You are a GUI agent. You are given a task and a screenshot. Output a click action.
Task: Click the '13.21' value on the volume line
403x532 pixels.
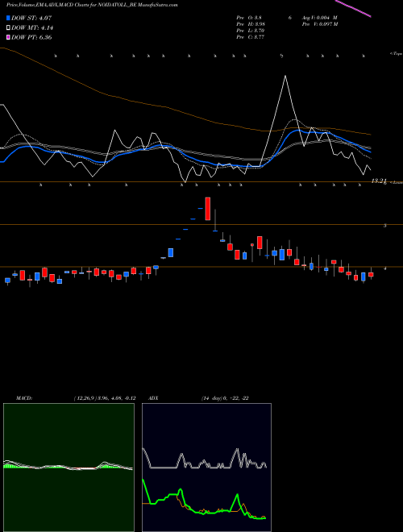point(379,181)
